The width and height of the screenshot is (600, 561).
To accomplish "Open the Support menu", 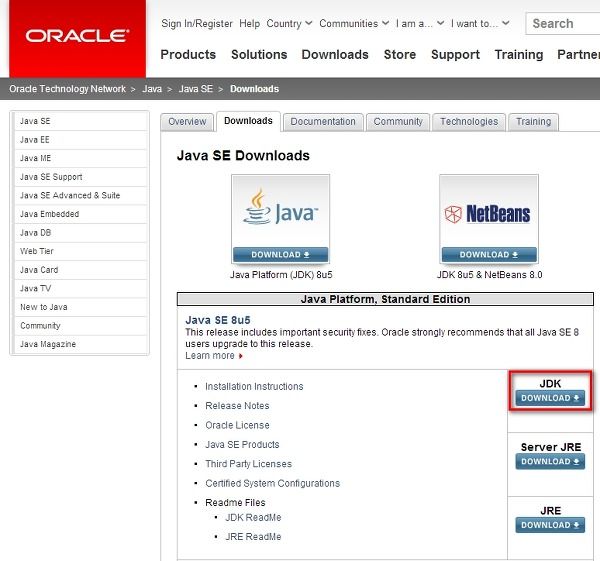I will [455, 54].
